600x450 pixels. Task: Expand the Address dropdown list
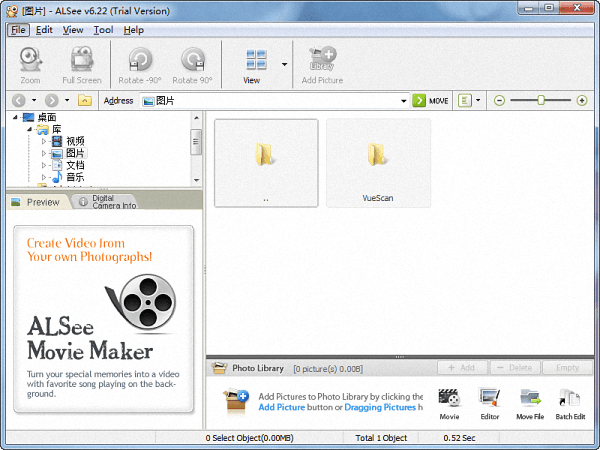click(x=404, y=101)
